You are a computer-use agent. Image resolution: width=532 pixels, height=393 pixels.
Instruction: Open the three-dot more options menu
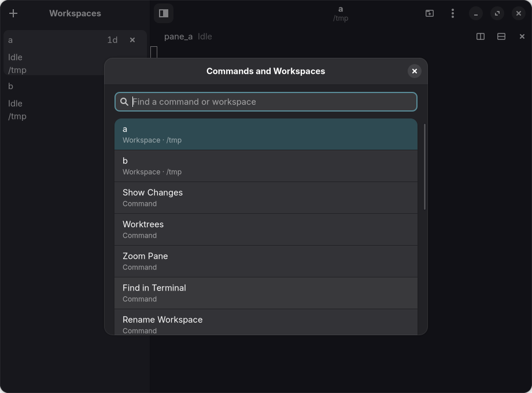453,13
